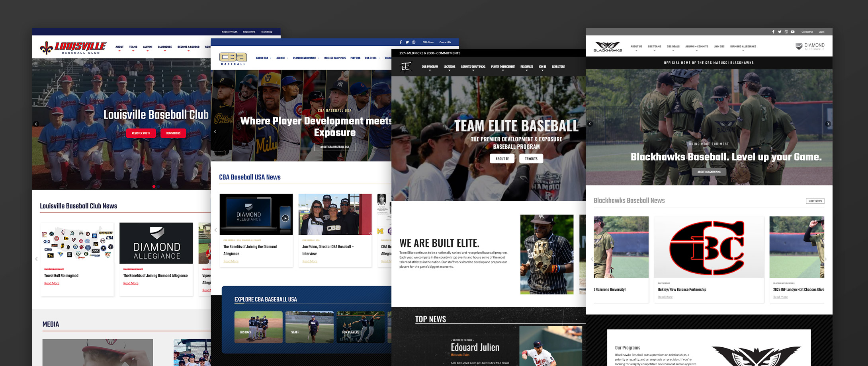This screenshot has width=868, height=366.
Task: Play the Diamond Allegiance video in CBA news
Action: [x=285, y=218]
